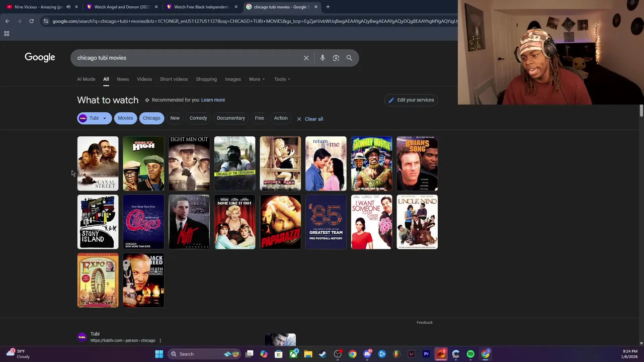Clear the search box with the X icon
This screenshot has height=362, width=644.
coord(306,58)
